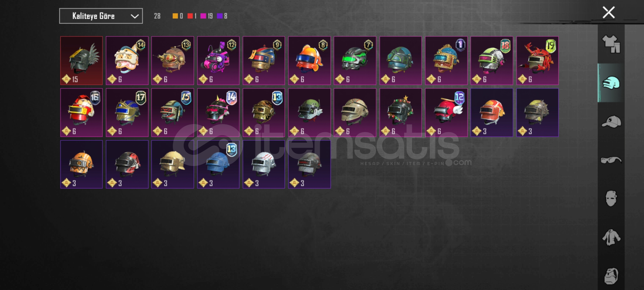Viewport: 644px width, 290px height.
Task: Open the backpack category icon
Action: click(611, 276)
